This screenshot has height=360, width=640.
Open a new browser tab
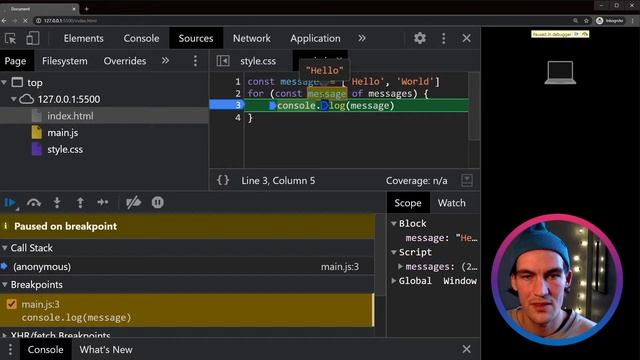pos(87,9)
